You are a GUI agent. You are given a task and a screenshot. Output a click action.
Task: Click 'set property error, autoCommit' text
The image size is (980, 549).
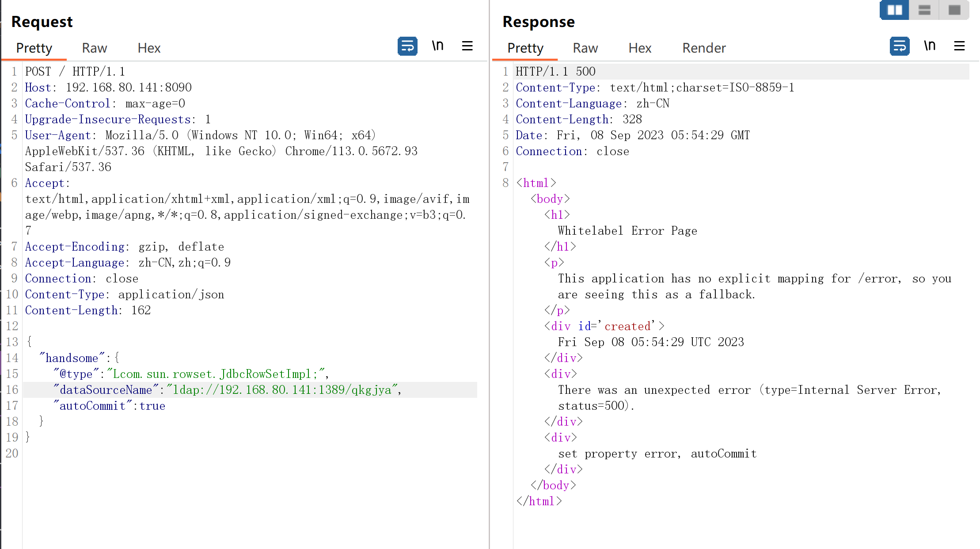coord(657,454)
